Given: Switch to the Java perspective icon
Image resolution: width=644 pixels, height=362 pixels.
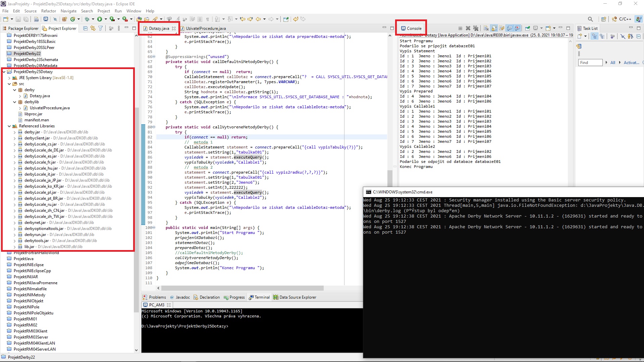Looking at the screenshot, I should pos(639,19).
